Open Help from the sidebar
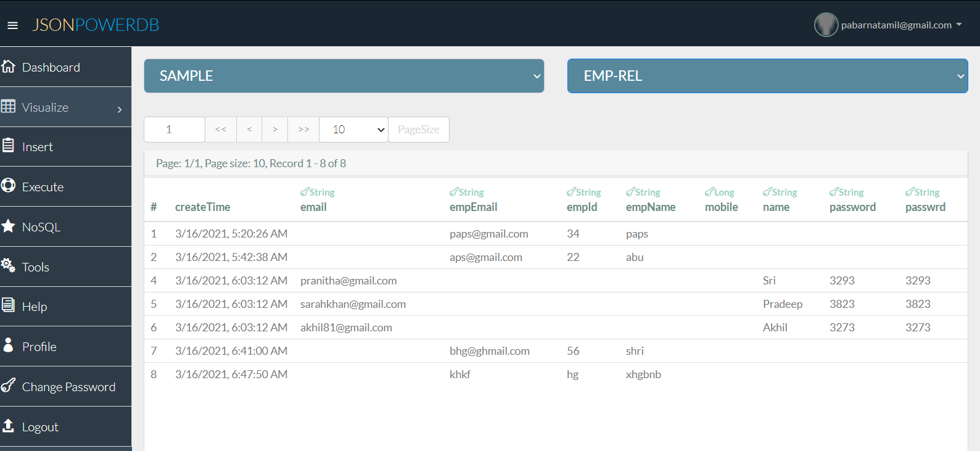The width and height of the screenshot is (980, 451). coord(65,307)
